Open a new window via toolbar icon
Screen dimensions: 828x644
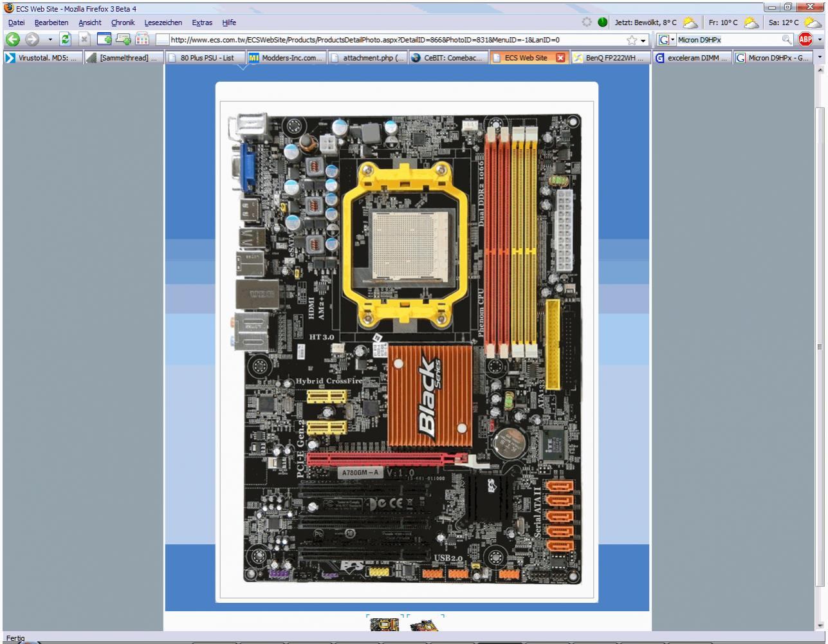pos(104,39)
